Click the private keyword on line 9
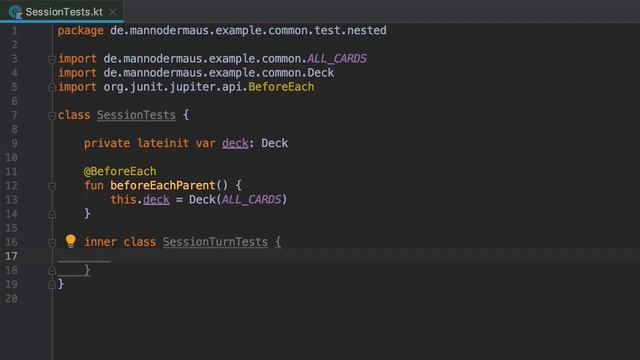The width and height of the screenshot is (640, 360). coord(107,143)
